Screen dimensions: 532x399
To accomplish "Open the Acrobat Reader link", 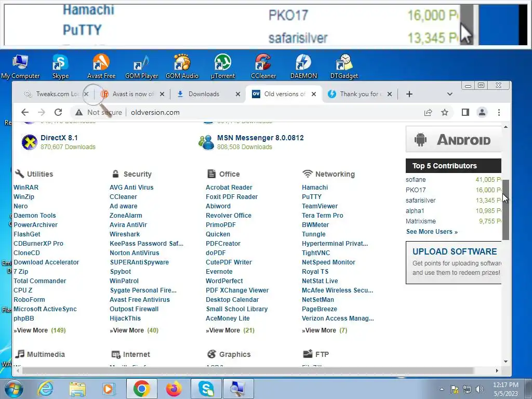I will coord(229,187).
